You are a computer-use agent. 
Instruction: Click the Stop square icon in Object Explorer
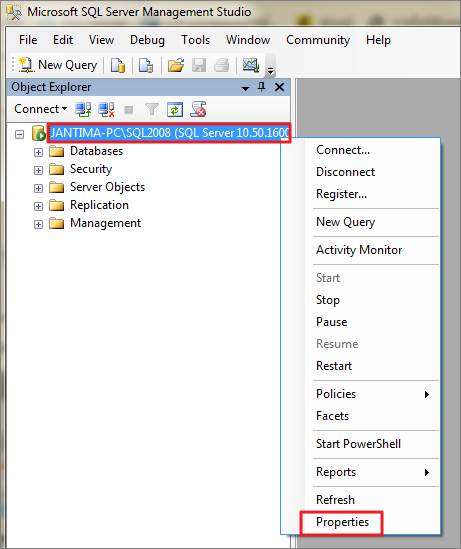pos(129,110)
